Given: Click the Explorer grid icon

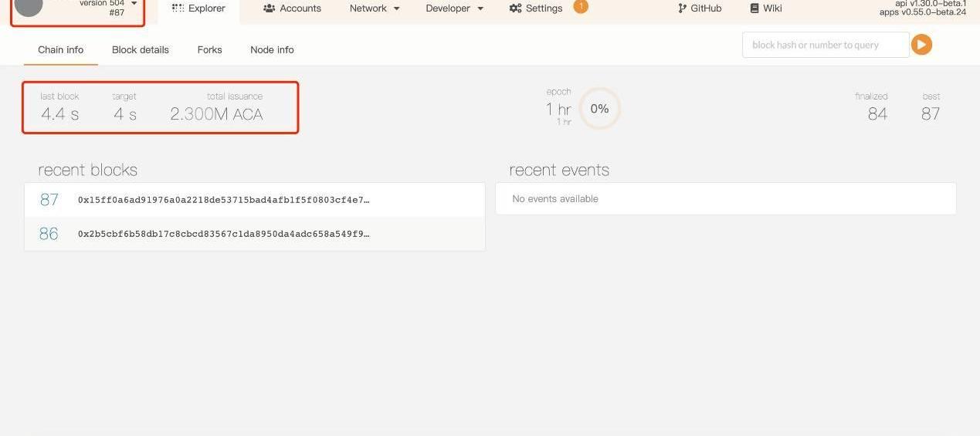Looking at the screenshot, I should pyautogui.click(x=178, y=8).
